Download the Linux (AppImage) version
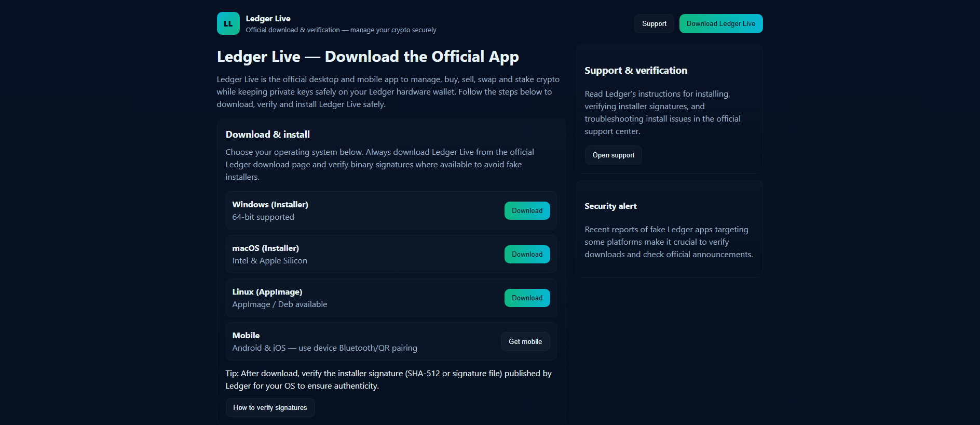 point(527,298)
